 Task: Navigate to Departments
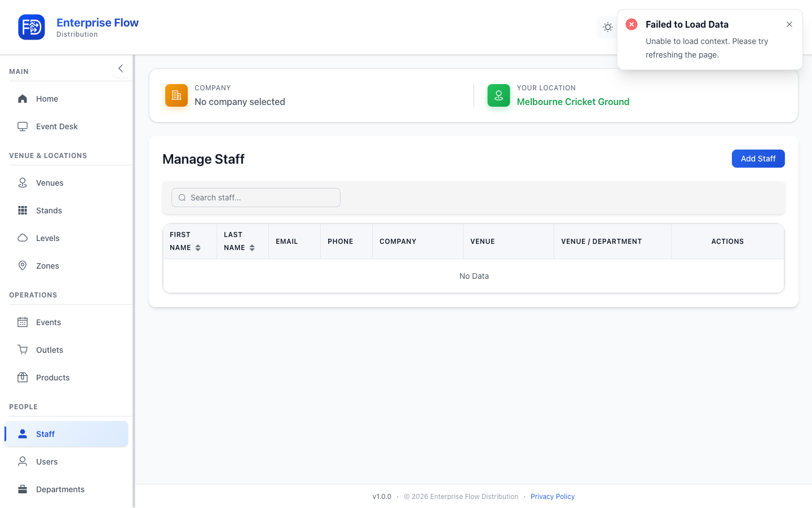(67, 489)
